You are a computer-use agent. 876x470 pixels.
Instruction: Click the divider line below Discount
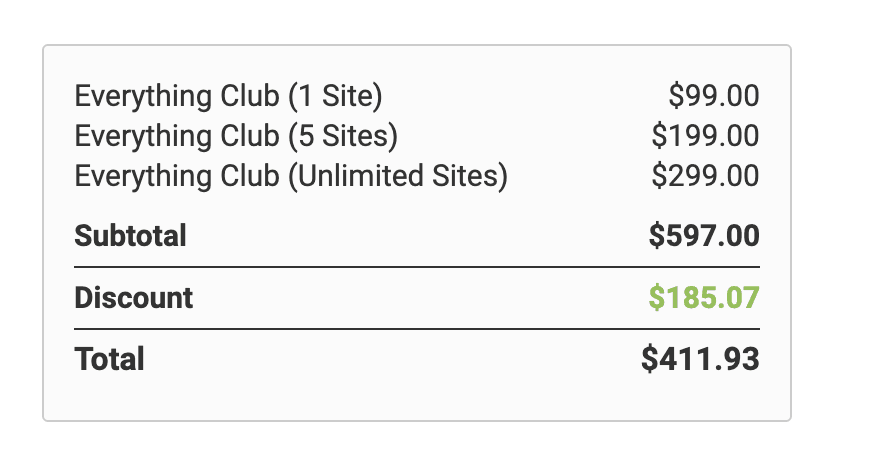417,329
